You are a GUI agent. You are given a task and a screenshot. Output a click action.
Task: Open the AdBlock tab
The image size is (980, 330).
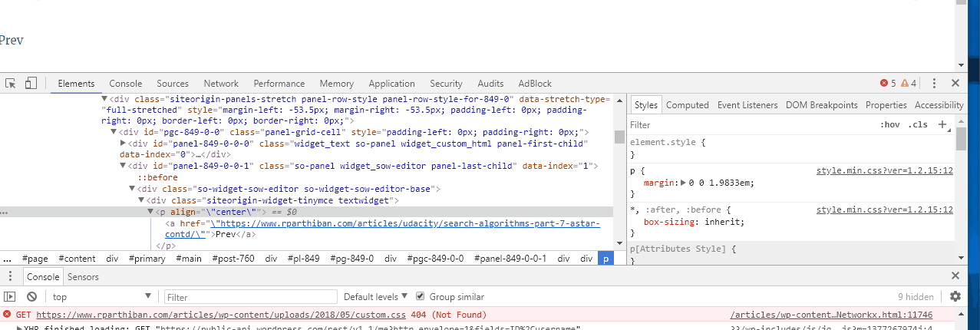coord(535,84)
